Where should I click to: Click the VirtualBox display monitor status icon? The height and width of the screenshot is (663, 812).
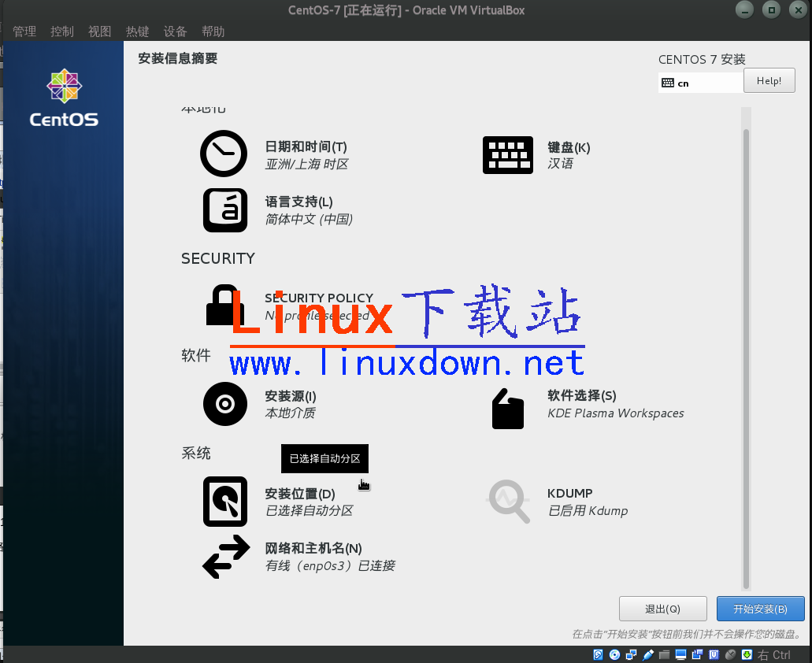pyautogui.click(x=681, y=654)
